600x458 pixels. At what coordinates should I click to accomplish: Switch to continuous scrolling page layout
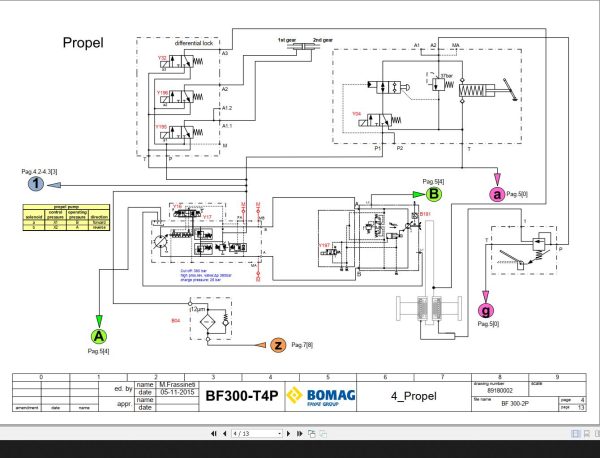tap(587, 434)
